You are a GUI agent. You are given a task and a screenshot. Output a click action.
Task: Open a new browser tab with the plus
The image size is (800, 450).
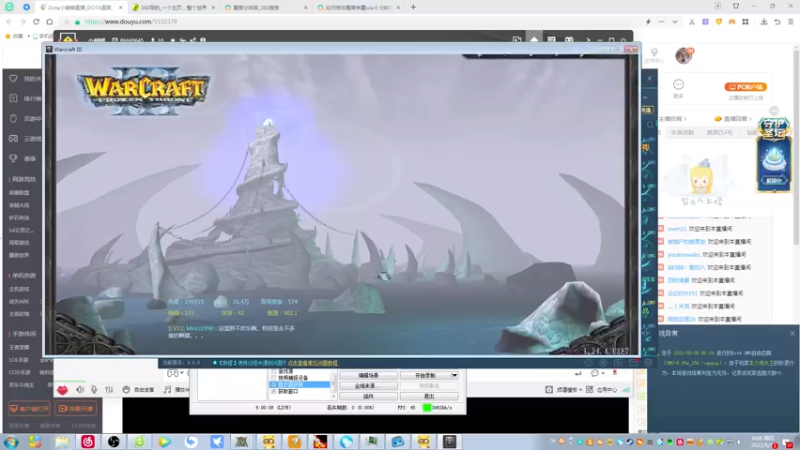(413, 8)
